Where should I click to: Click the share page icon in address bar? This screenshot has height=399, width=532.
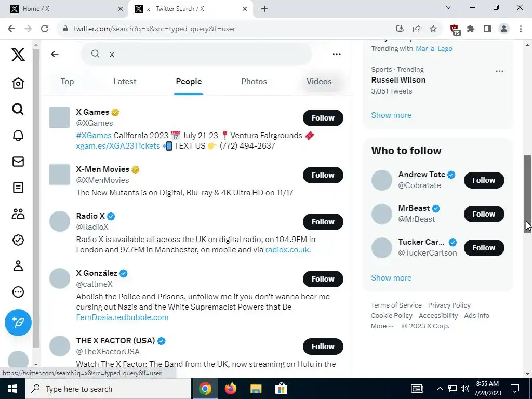pos(417,29)
